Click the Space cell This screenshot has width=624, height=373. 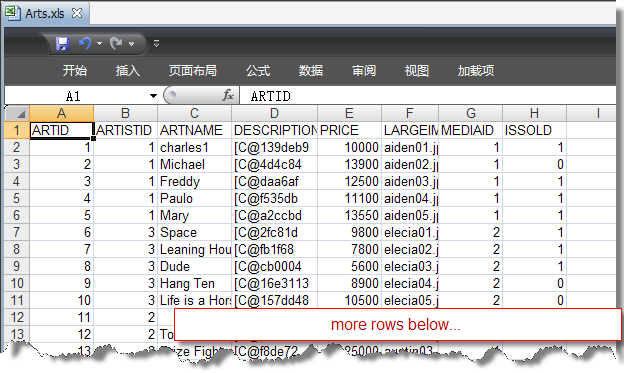click(195, 232)
